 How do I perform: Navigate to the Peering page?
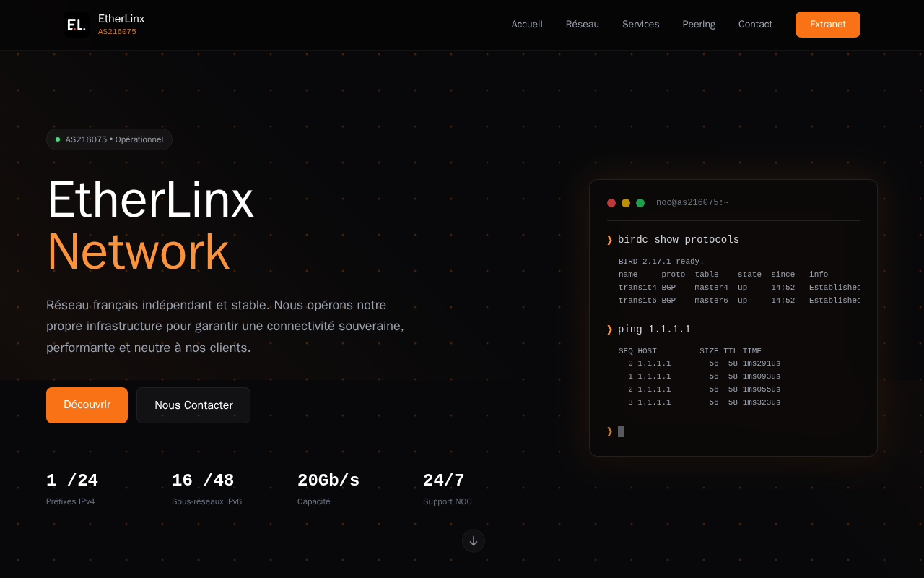(699, 25)
